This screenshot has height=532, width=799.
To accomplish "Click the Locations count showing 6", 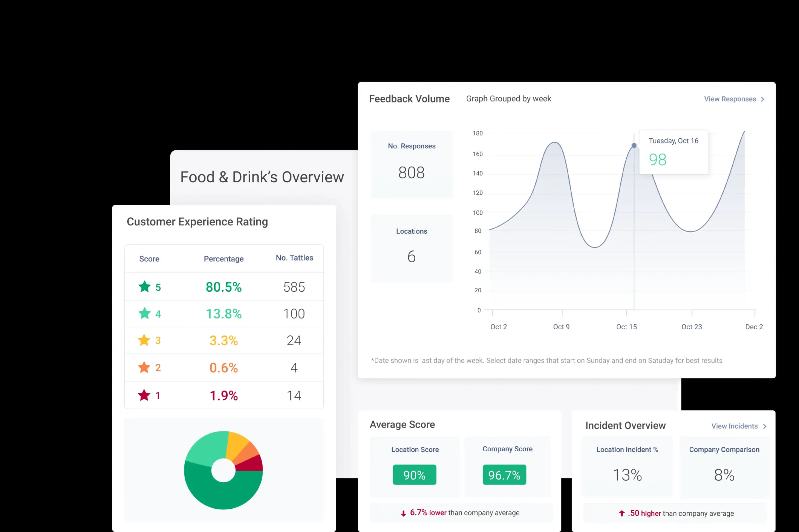I will pyautogui.click(x=412, y=257).
